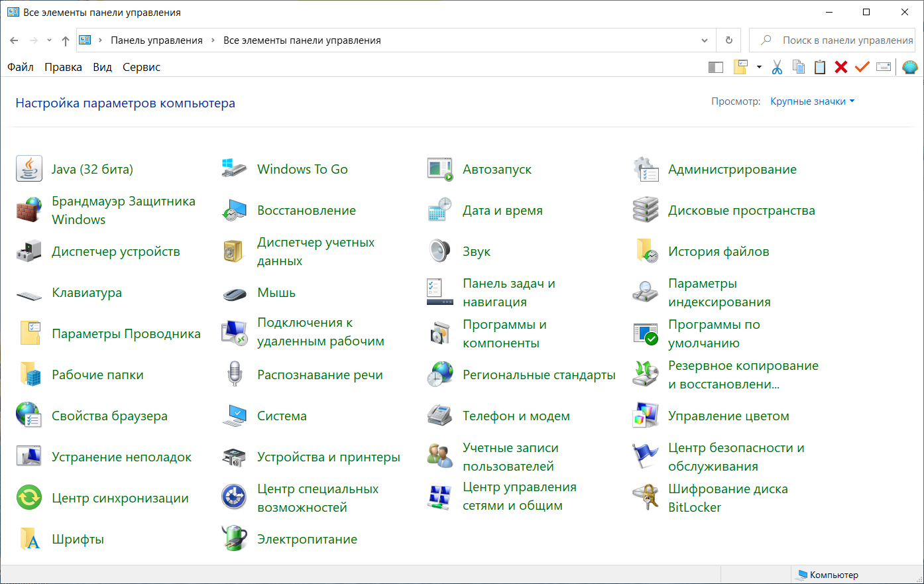This screenshot has height=584, width=924.
Task: Click the red X Delete icon
Action: (x=841, y=67)
